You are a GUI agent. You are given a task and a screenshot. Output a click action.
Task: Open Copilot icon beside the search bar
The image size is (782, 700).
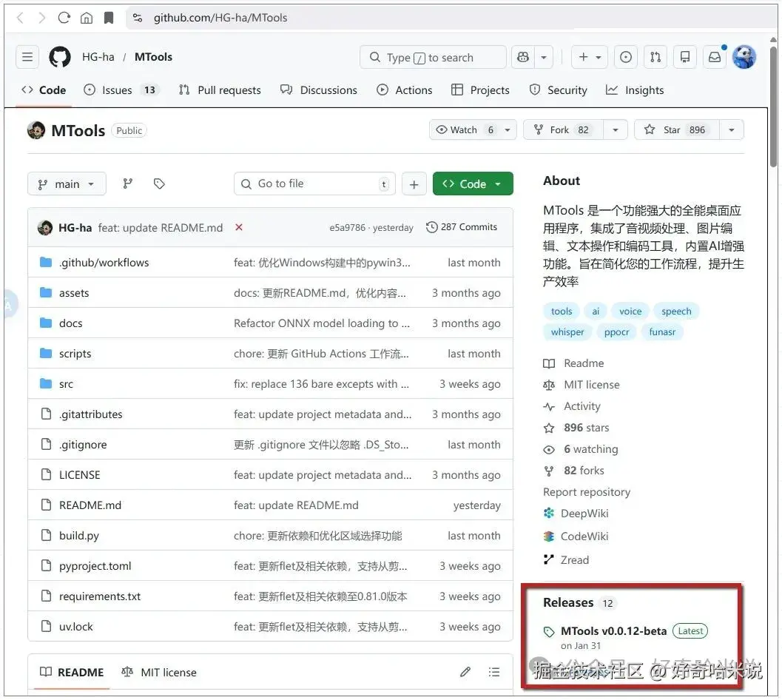522,57
